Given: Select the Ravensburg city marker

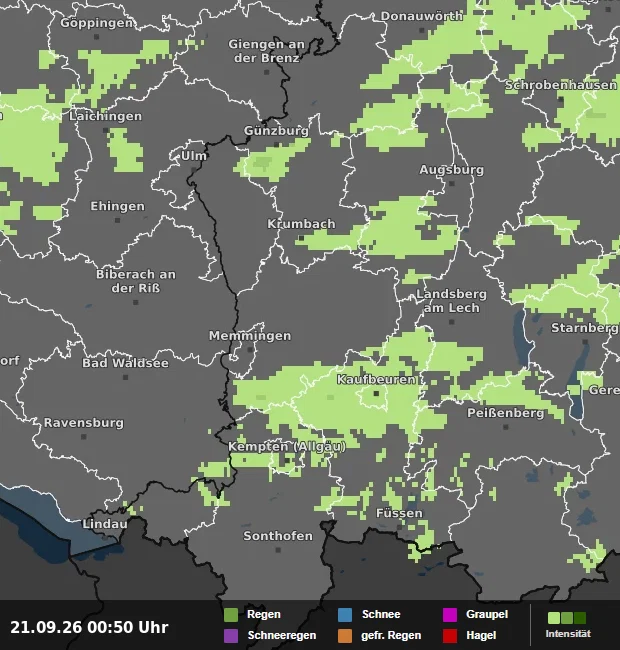Looking at the screenshot, I should tap(84, 437).
